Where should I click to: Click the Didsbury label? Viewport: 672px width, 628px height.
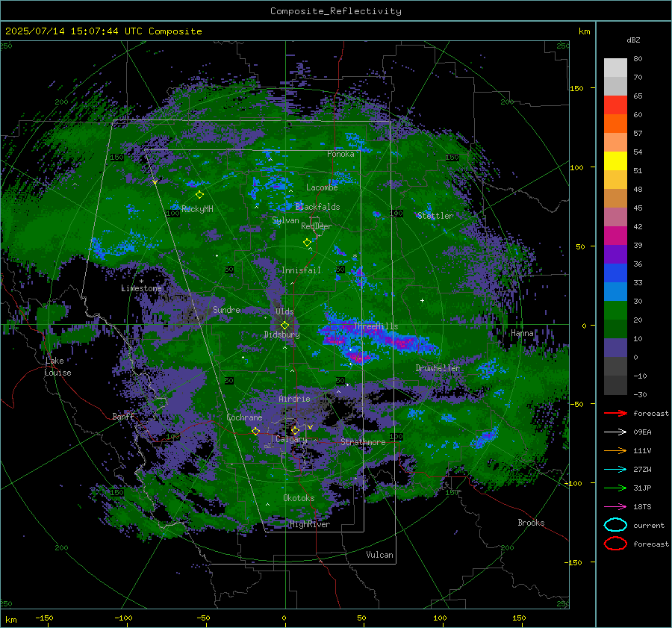tap(281, 335)
